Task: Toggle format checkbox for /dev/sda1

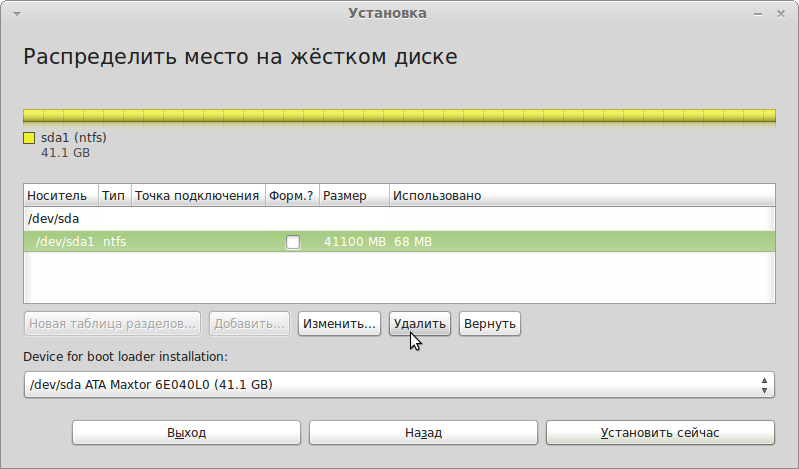Action: coord(293,242)
